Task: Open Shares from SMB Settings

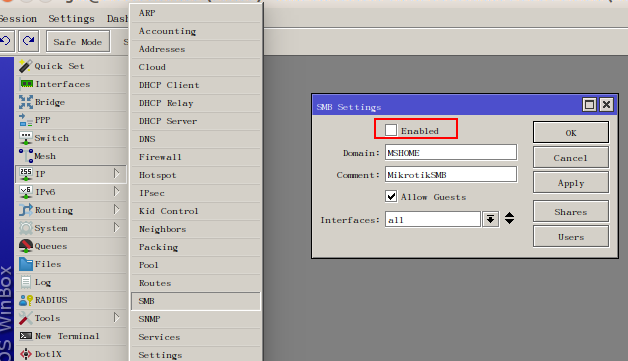Action: click(x=571, y=212)
